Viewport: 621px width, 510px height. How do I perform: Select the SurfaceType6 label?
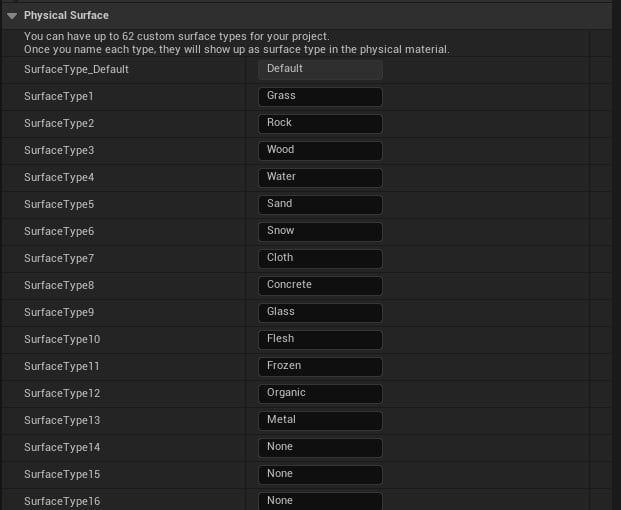point(59,231)
